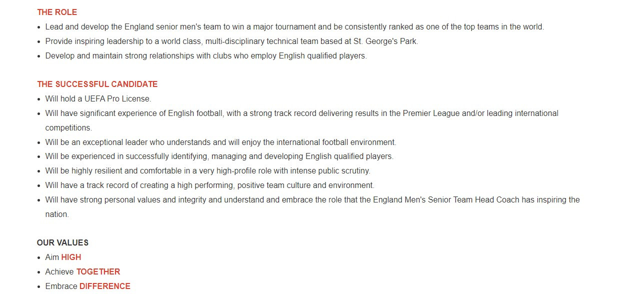Click the bullet about winning a major tournament
Screen dimensions: 644x294
point(294,26)
